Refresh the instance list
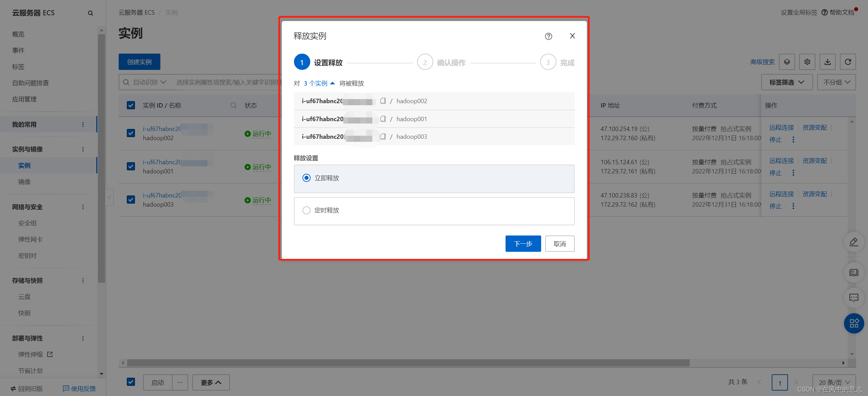 pos(848,62)
